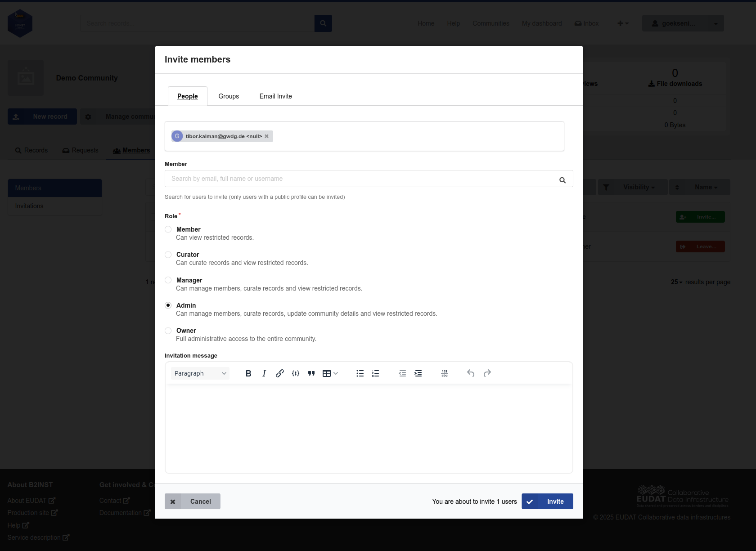756x551 pixels.
Task: Open Communities in top navigation
Action: (491, 23)
